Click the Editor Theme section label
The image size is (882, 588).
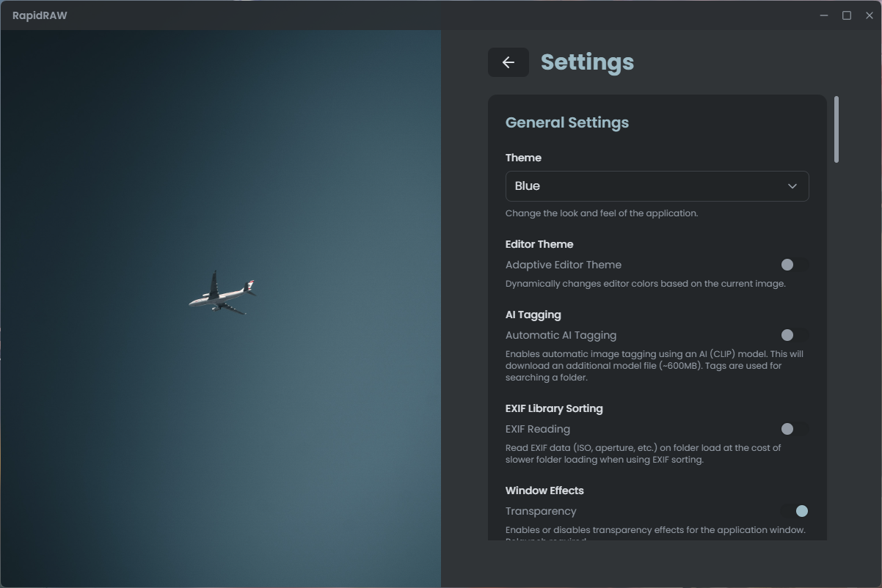539,244
